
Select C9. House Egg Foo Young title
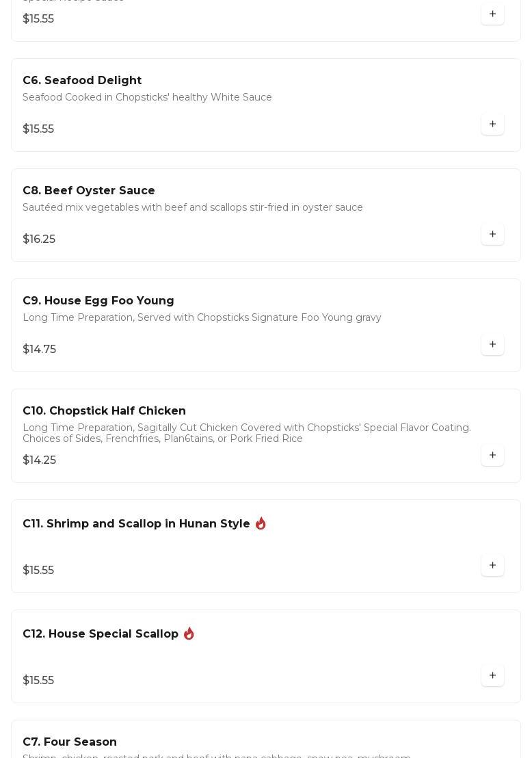(98, 301)
